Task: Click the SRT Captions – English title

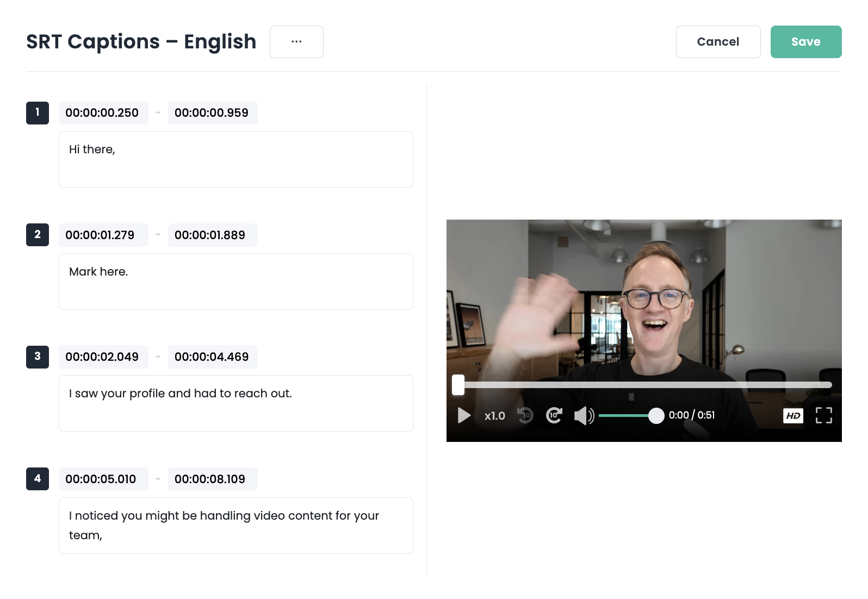Action: coord(141,42)
